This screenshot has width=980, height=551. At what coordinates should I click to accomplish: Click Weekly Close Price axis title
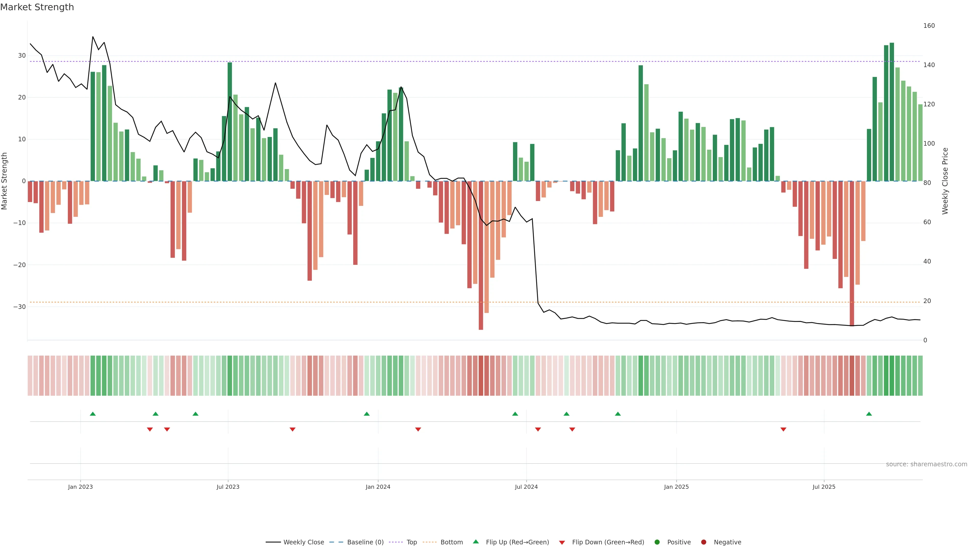(x=945, y=181)
